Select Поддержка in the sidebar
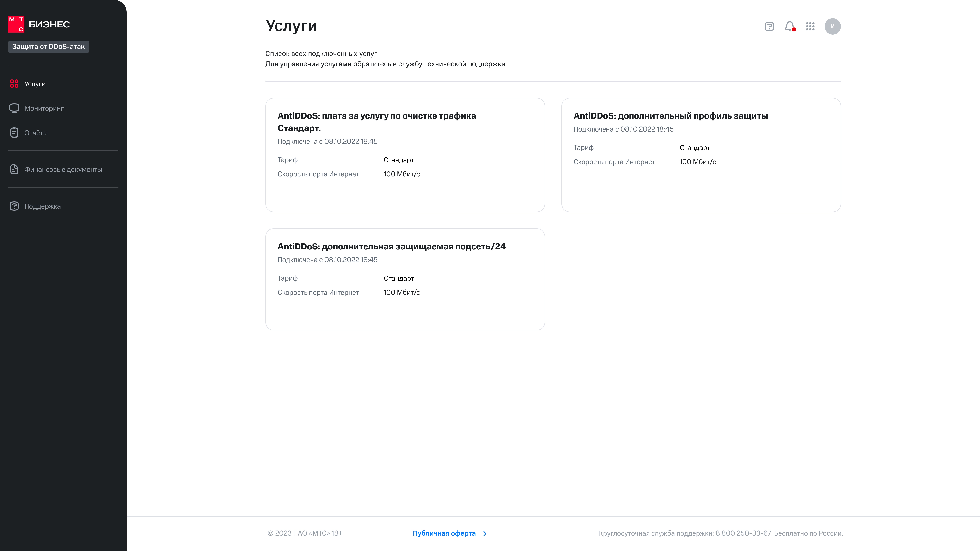Image resolution: width=980 pixels, height=551 pixels. click(43, 206)
